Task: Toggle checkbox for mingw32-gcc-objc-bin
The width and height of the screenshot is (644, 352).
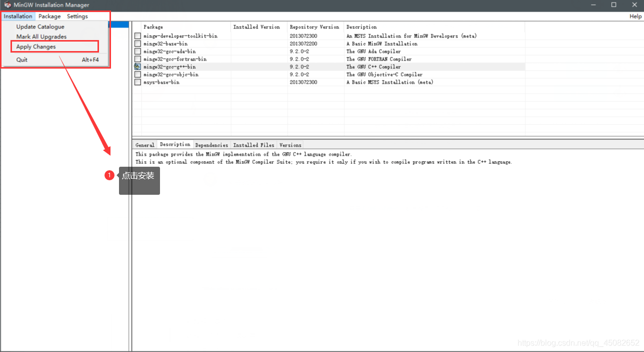Action: 137,75
